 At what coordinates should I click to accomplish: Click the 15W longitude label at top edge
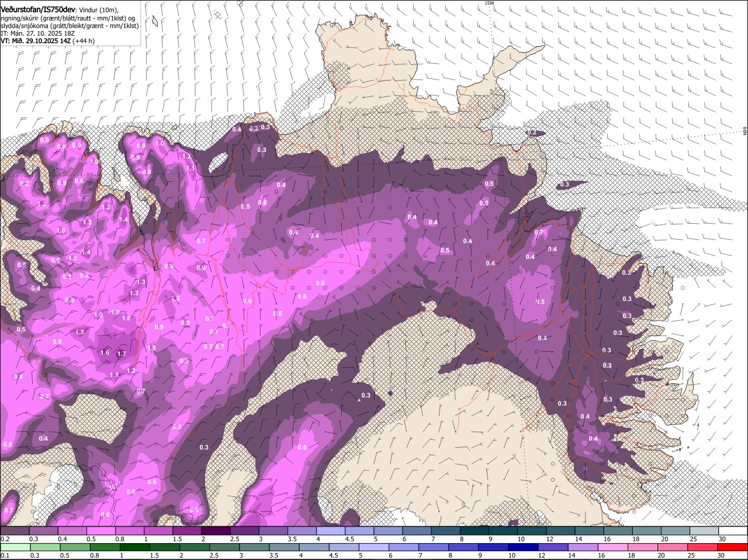pos(489,3)
